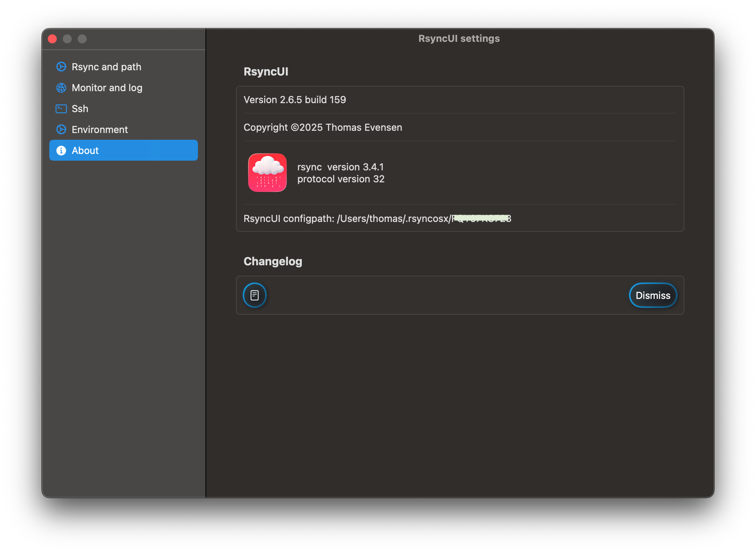Open the Rsync and path settings
This screenshot has height=553, width=756.
tap(123, 67)
